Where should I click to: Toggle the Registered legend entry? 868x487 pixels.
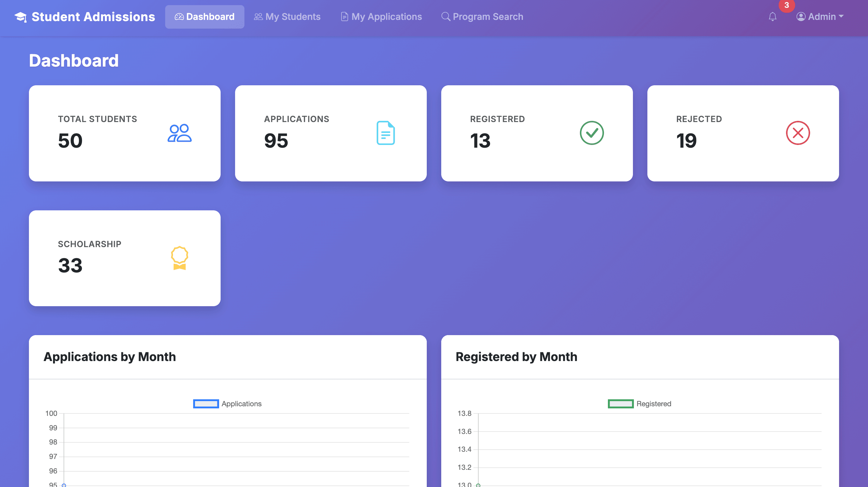[639, 404]
